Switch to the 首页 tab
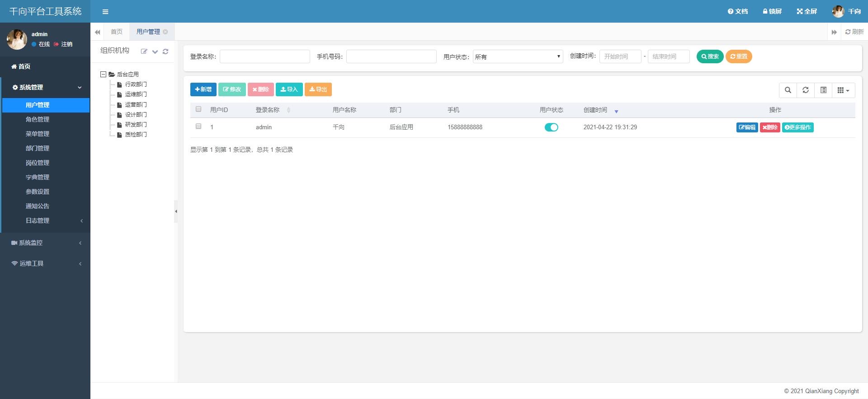 coord(117,32)
